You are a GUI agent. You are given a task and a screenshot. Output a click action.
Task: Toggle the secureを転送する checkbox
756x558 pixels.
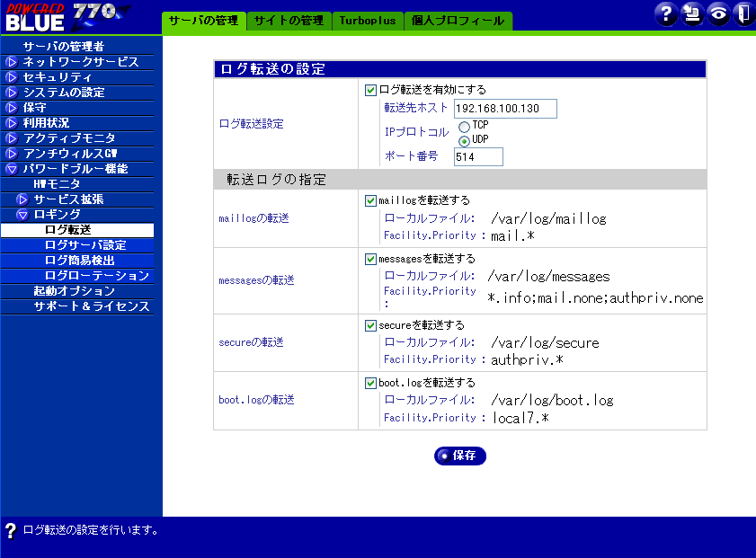(370, 325)
